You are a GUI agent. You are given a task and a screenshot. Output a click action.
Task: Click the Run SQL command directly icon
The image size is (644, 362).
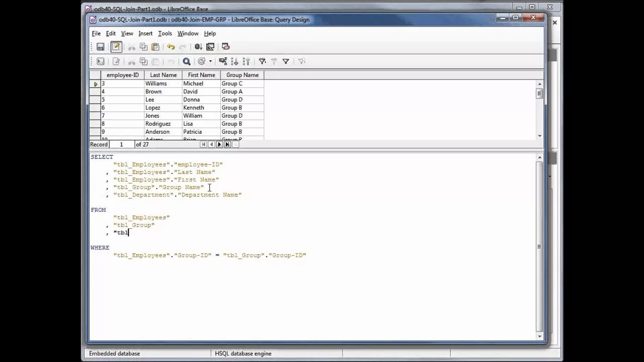coord(226,47)
